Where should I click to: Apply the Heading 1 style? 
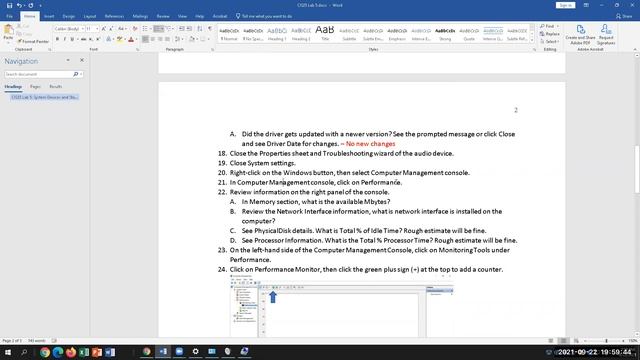pyautogui.click(x=277, y=34)
